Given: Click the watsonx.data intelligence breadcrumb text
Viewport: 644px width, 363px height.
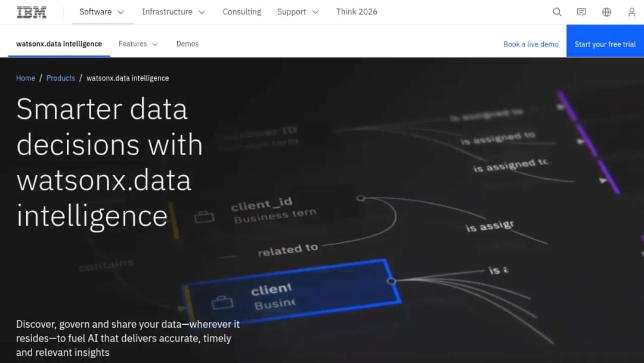Looking at the screenshot, I should tap(128, 78).
